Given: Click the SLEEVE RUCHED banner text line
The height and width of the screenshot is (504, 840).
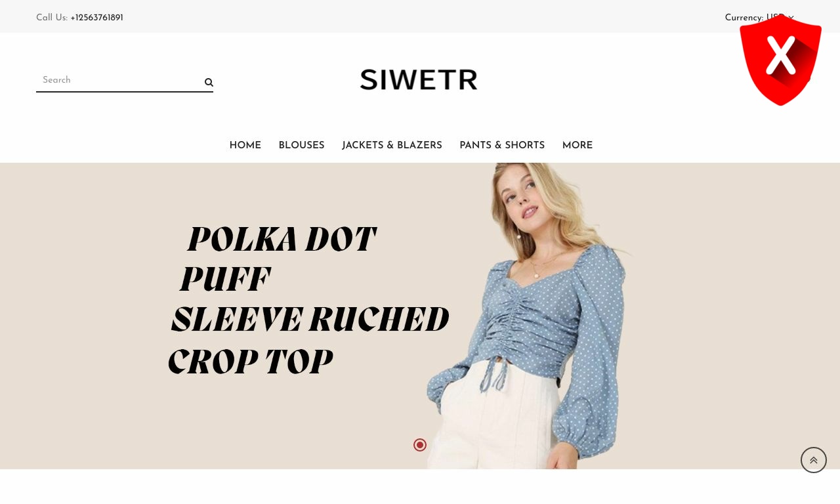Looking at the screenshot, I should click(x=310, y=320).
